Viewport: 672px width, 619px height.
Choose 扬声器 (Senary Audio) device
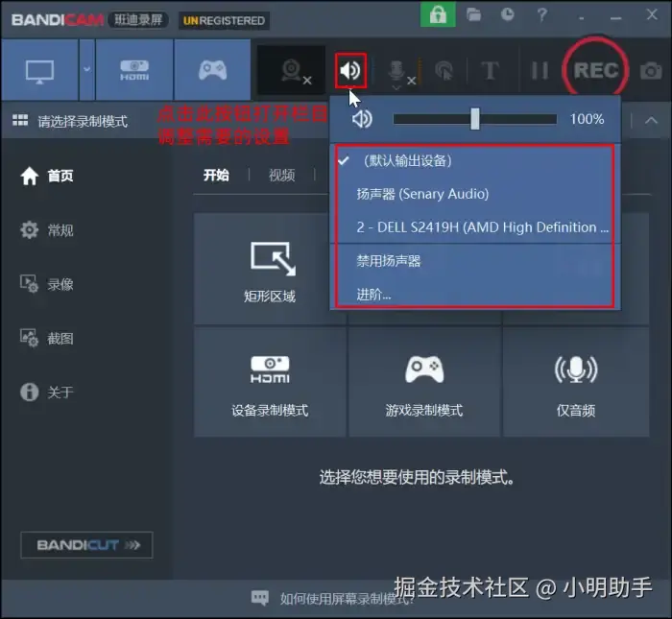click(475, 194)
